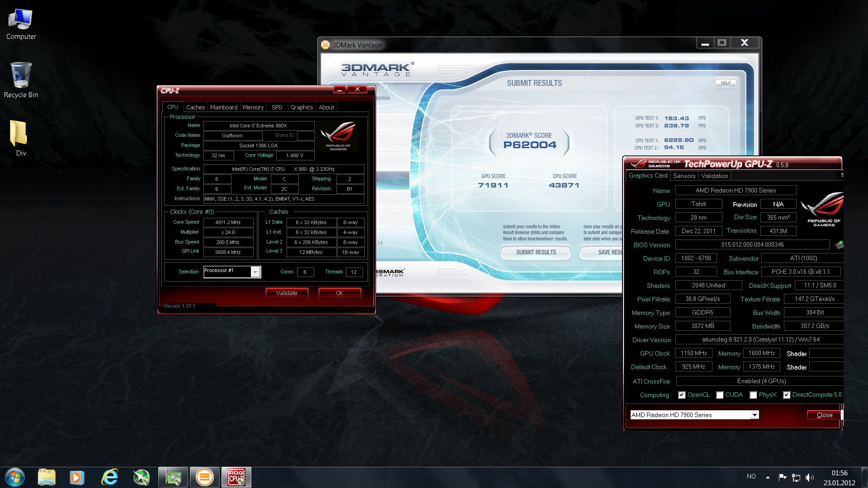Launch Internet Explorer from the taskbar
The height and width of the screenshot is (488, 868).
click(109, 477)
